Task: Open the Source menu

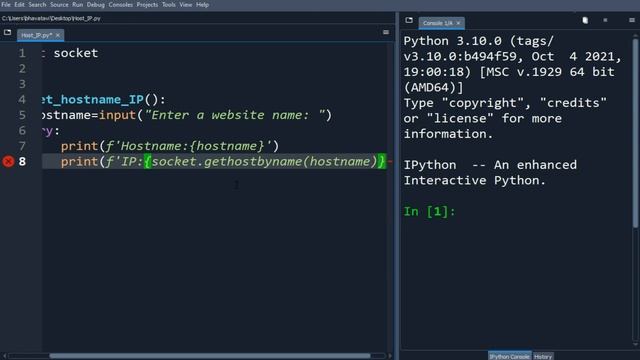Action: 59,5
